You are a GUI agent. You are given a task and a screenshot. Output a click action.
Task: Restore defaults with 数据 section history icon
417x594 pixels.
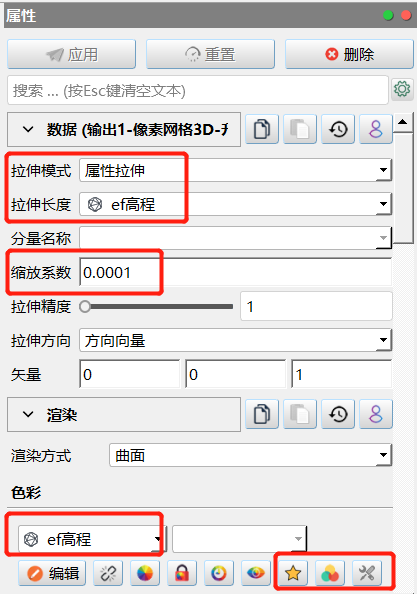click(x=338, y=129)
